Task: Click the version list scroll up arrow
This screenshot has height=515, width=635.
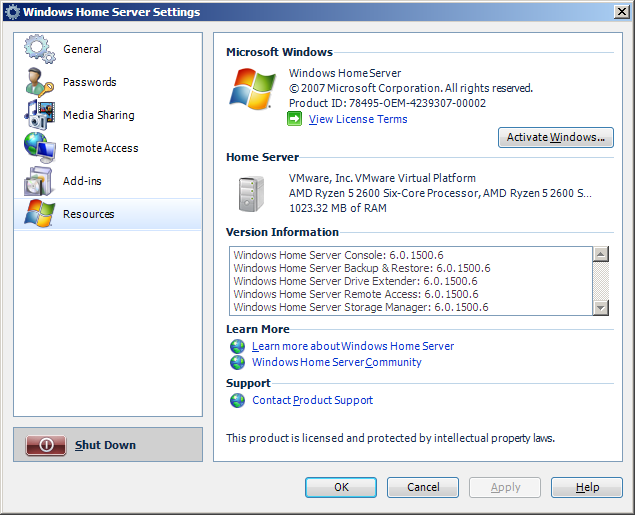Action: click(x=601, y=254)
